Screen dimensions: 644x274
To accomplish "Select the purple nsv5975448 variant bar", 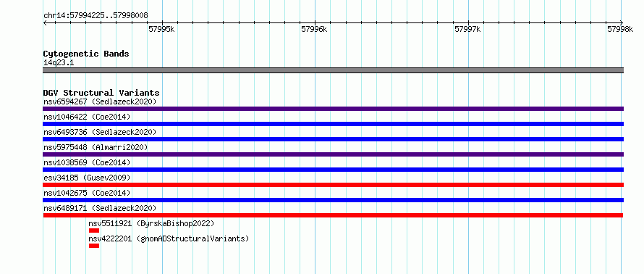I will [x=334, y=154].
